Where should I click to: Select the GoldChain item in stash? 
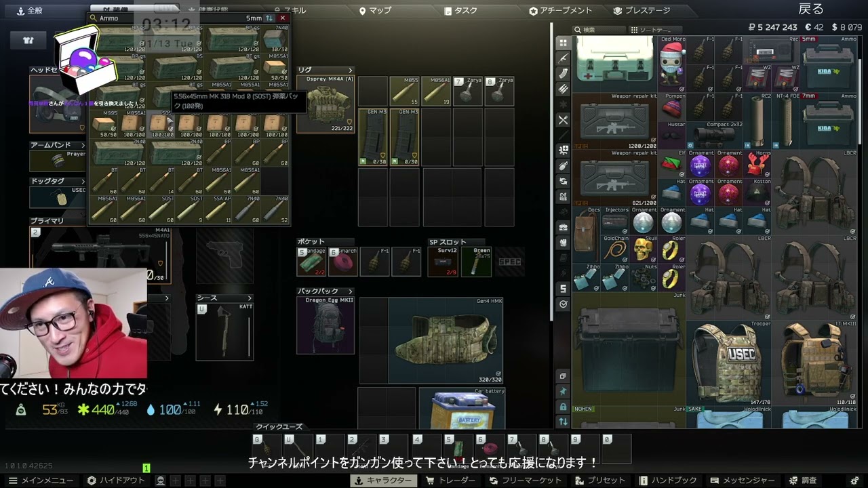click(614, 249)
